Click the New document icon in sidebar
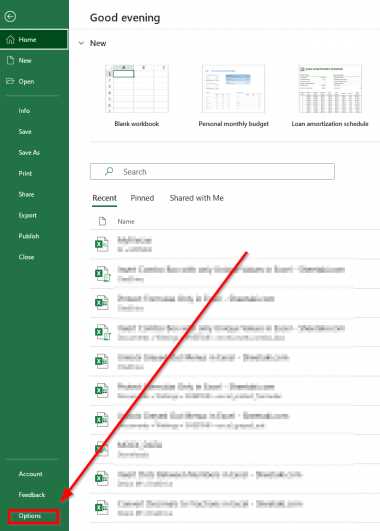 pos(10,60)
